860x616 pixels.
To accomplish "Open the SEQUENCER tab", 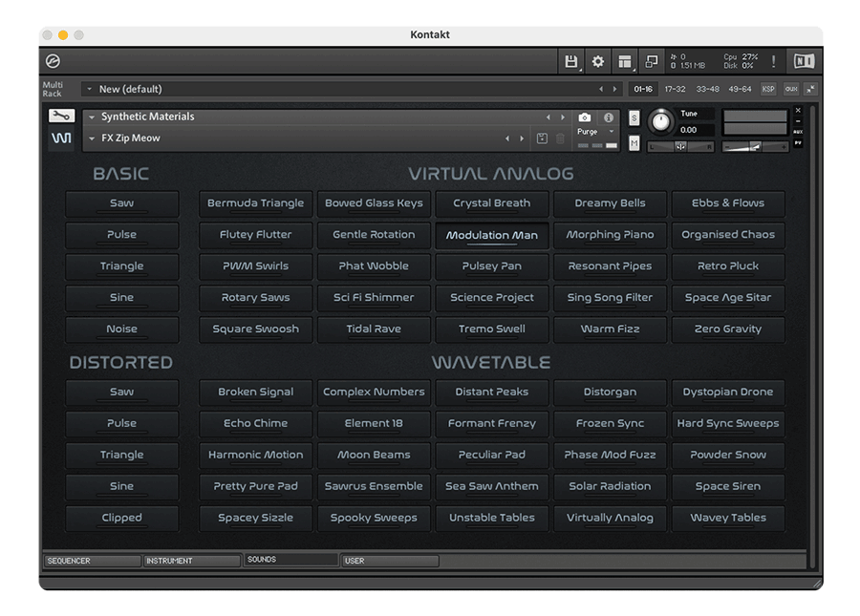I will [x=92, y=561].
